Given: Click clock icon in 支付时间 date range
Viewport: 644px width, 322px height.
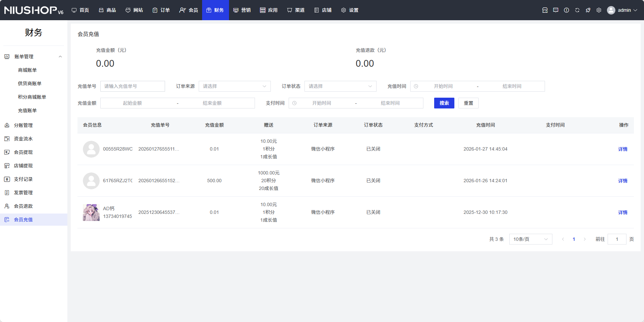Looking at the screenshot, I should pos(294,103).
